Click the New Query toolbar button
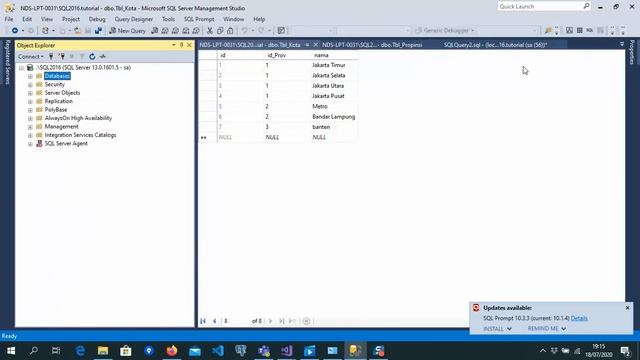640x360 pixels. [127, 31]
